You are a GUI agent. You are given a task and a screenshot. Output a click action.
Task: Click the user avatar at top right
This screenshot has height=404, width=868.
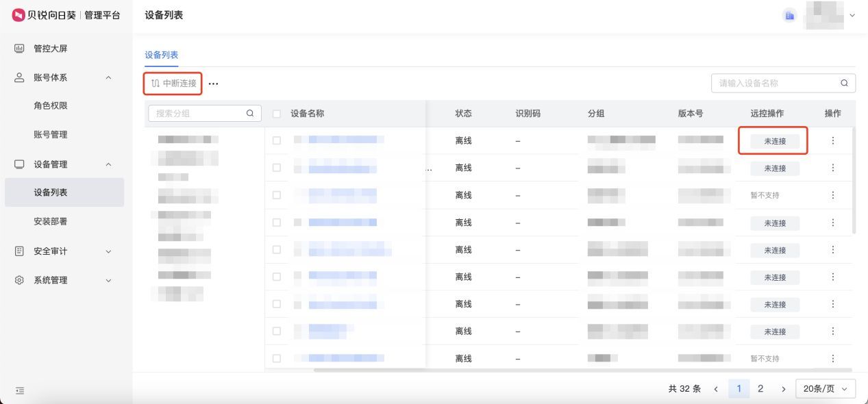[x=823, y=15]
